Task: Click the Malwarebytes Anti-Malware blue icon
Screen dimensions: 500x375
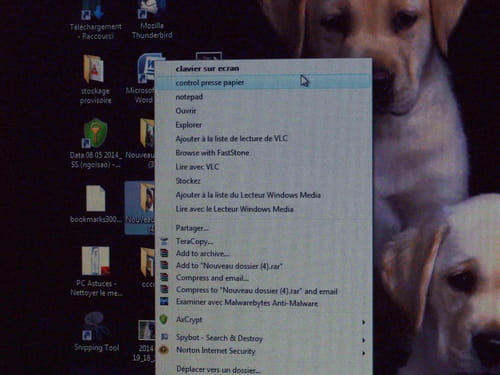Action: point(164,301)
